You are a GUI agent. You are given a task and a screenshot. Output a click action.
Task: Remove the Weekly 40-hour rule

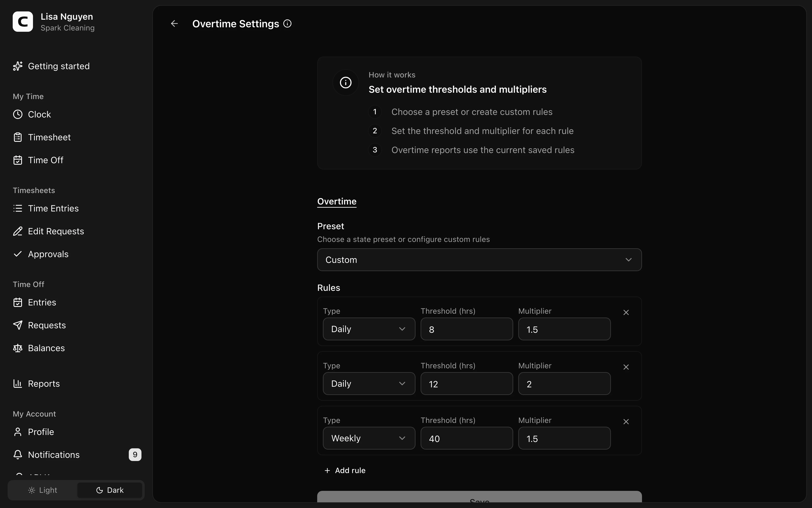click(x=626, y=422)
